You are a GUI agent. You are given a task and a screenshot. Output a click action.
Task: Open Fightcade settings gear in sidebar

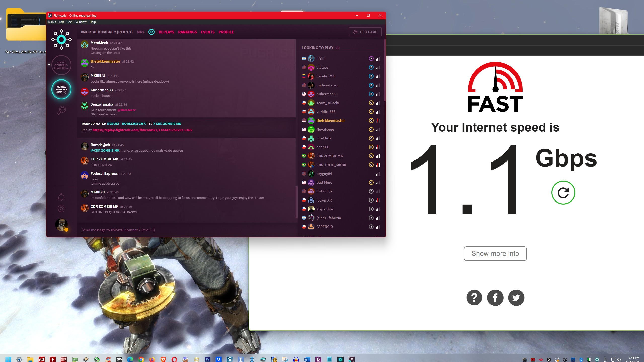(x=61, y=208)
